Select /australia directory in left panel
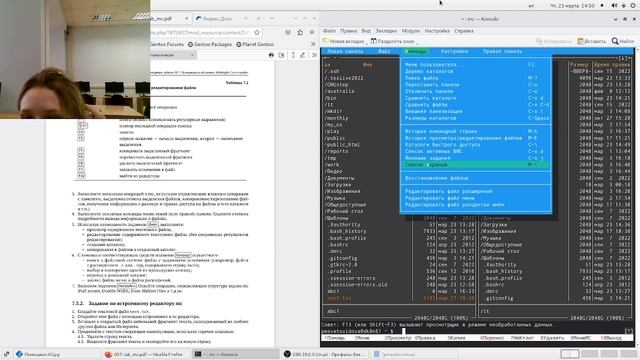This screenshot has width=640, height=360. click(x=340, y=91)
